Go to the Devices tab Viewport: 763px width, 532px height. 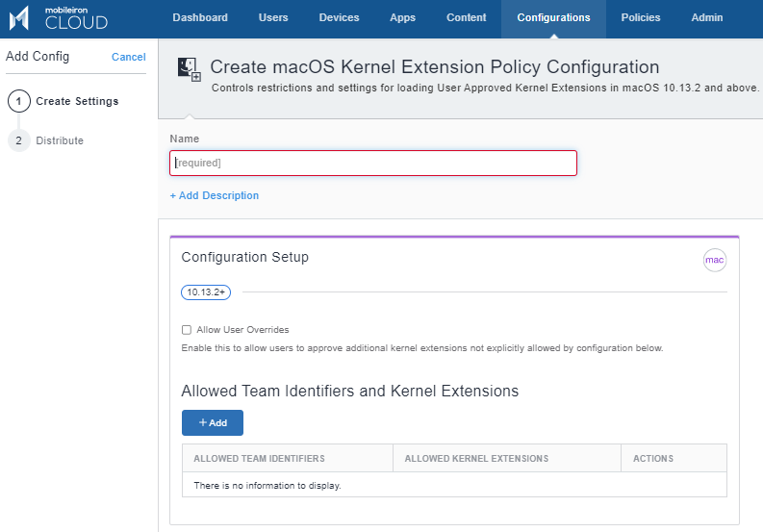pos(340,17)
